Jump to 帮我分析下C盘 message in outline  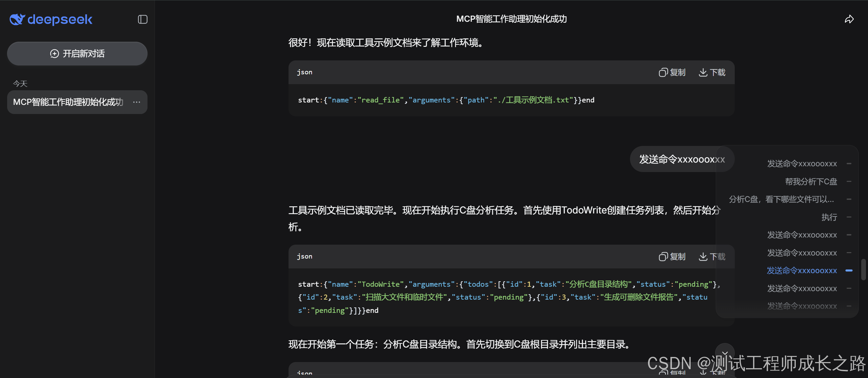(x=811, y=182)
